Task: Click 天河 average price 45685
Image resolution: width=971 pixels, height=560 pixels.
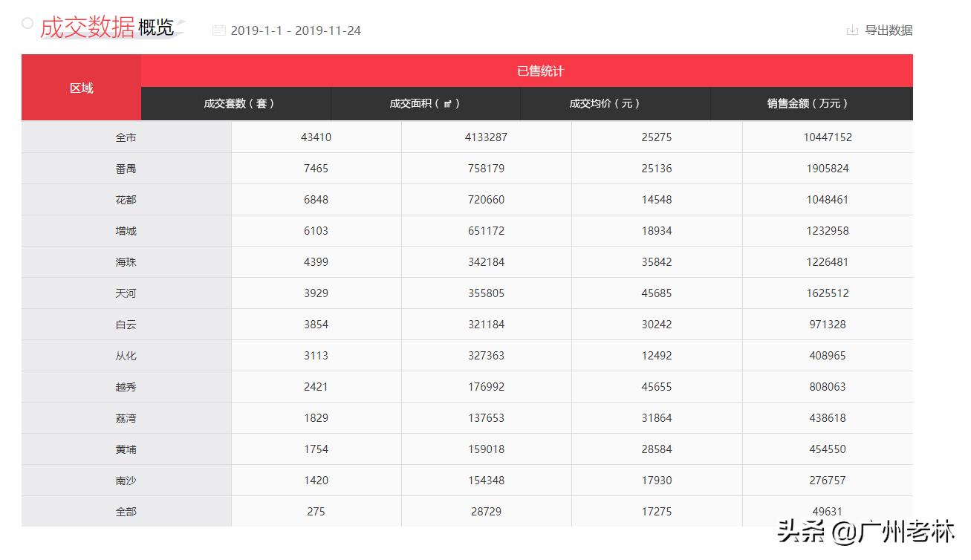Action: click(x=657, y=293)
